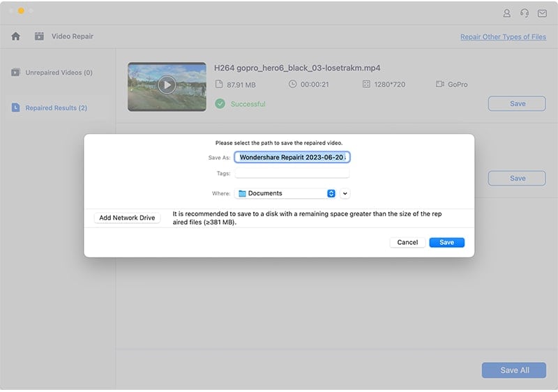Open the user account icon
Viewport: 558px width, 392px height.
507,13
